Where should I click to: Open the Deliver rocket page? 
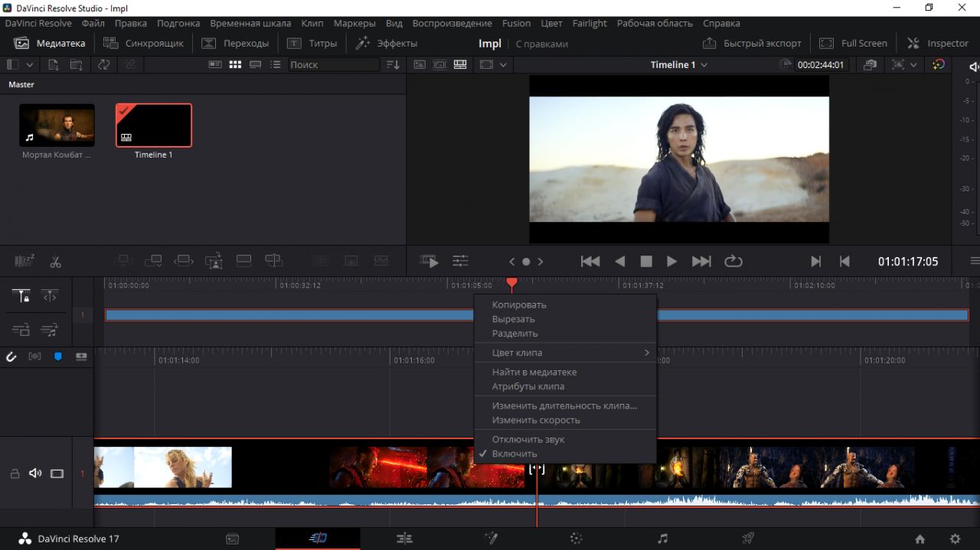(x=749, y=539)
